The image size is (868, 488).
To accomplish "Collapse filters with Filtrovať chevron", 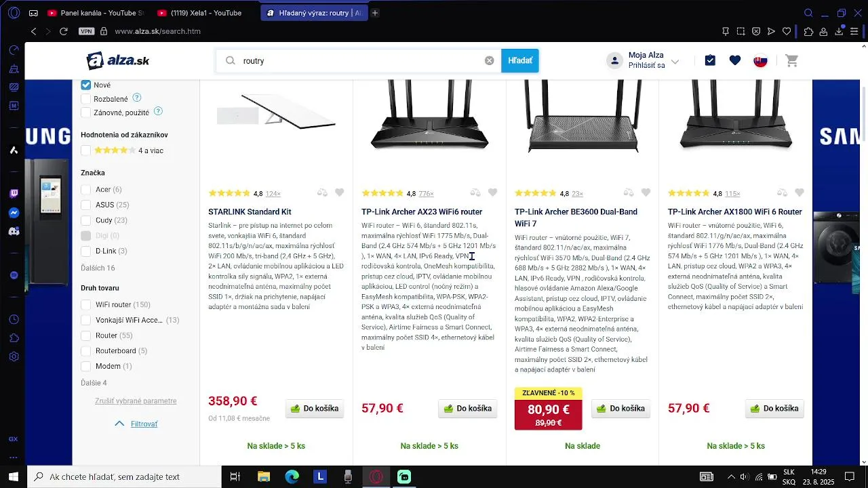I will coord(119,424).
